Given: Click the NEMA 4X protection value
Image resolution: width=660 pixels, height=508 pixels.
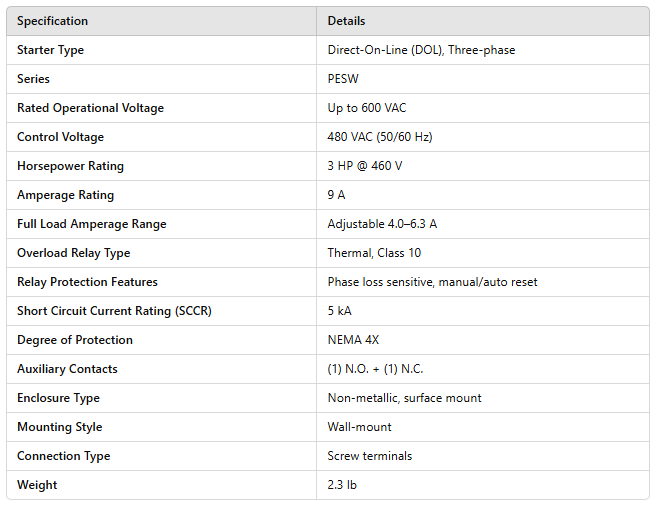Looking at the screenshot, I should click(352, 340).
